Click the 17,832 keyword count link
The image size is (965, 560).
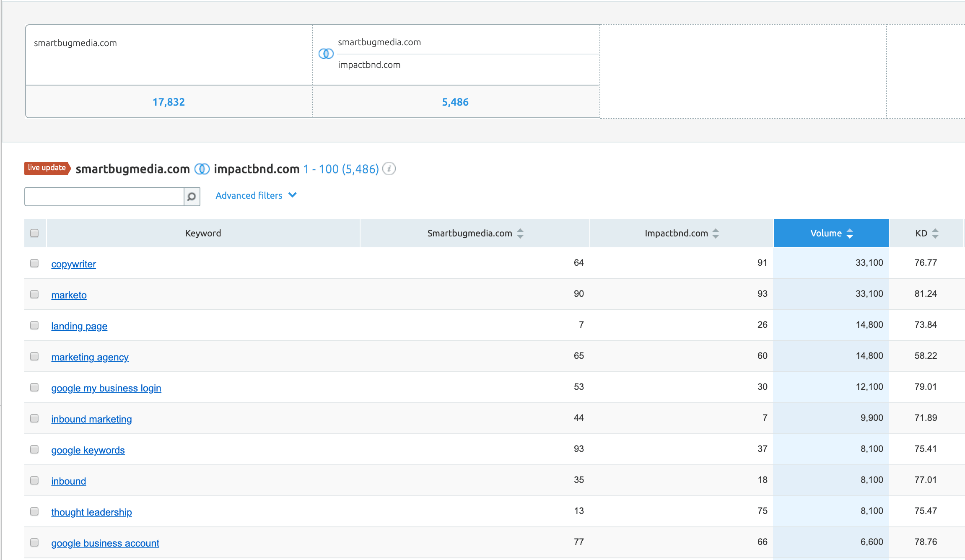(x=169, y=102)
